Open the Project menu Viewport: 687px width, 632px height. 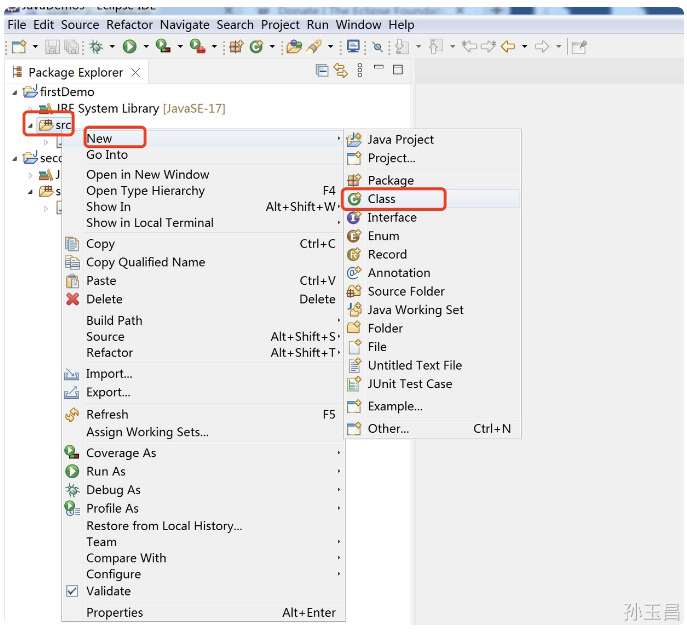pyautogui.click(x=280, y=25)
